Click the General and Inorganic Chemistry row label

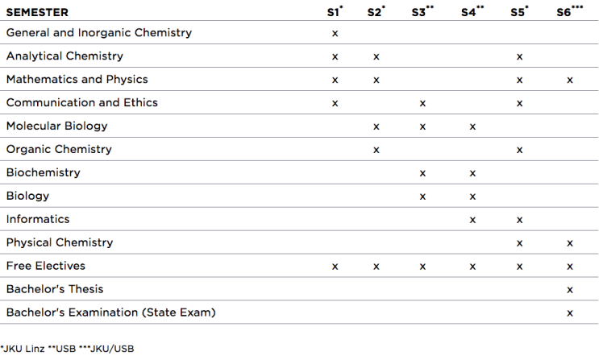99,33
